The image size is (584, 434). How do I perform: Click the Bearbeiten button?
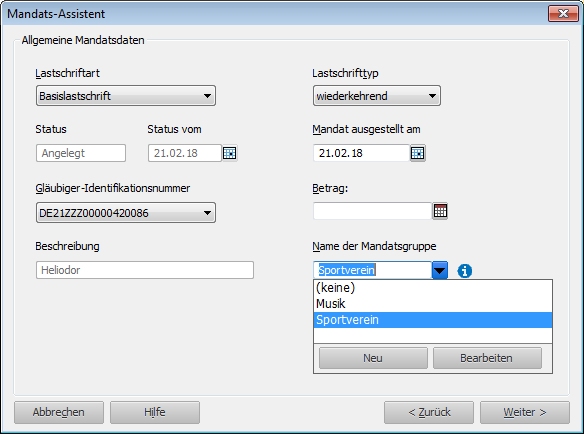[x=487, y=358]
